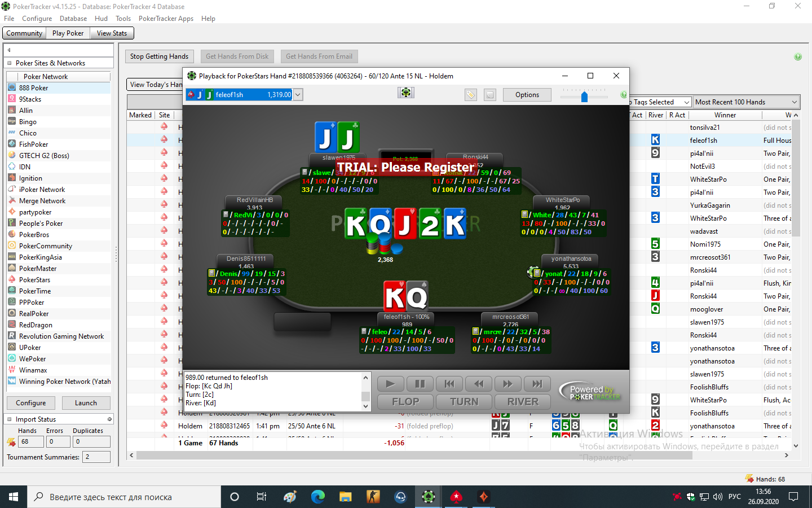Click the small window icon beside tag icon
Viewport: 812px width, 508px height.
point(489,95)
